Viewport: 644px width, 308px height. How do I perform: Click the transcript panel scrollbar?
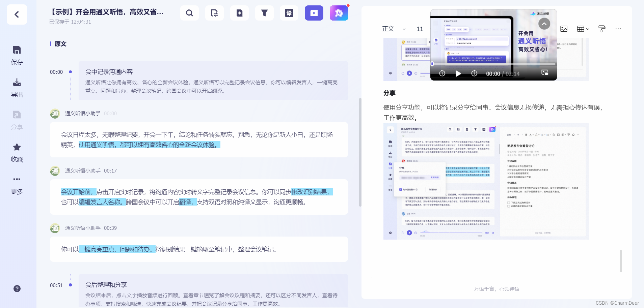coord(360,152)
